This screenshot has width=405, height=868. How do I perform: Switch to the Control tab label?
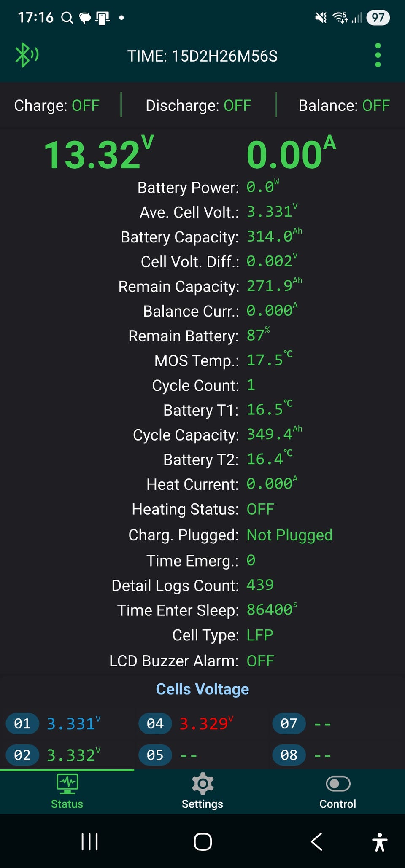338,804
